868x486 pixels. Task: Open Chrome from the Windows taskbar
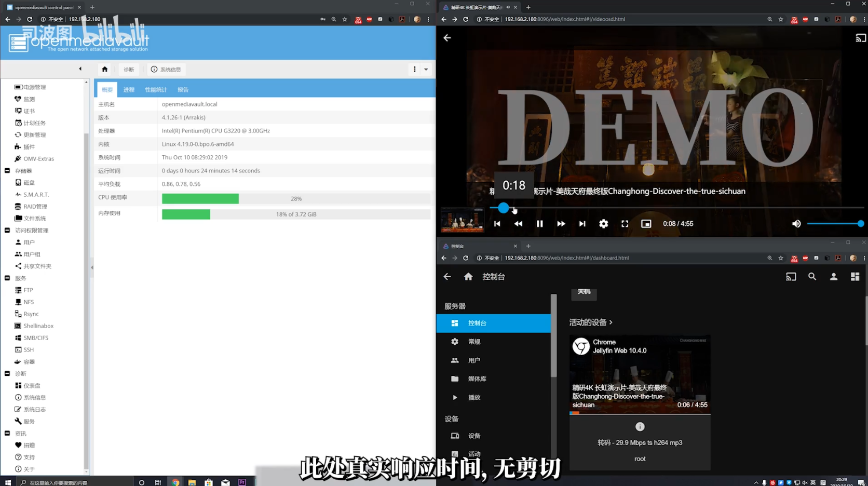175,482
